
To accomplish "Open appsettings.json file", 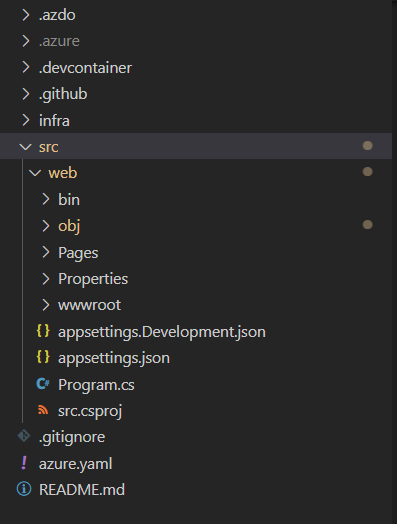I will (114, 359).
